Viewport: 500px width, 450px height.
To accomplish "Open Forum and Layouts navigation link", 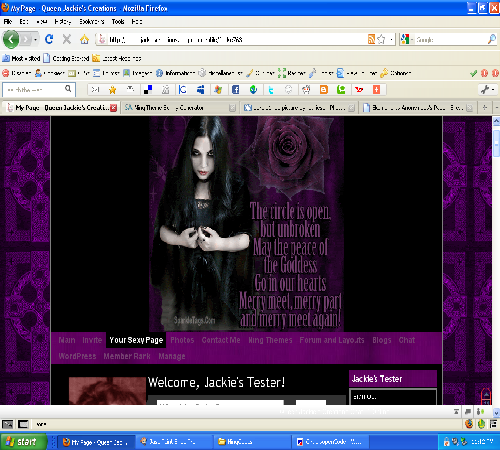I will (x=332, y=340).
